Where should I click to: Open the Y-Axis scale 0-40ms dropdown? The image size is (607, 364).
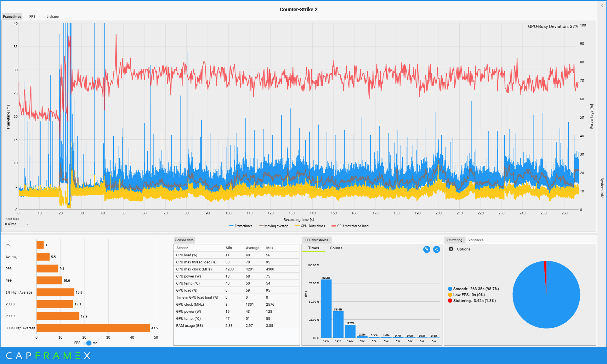click(17, 224)
